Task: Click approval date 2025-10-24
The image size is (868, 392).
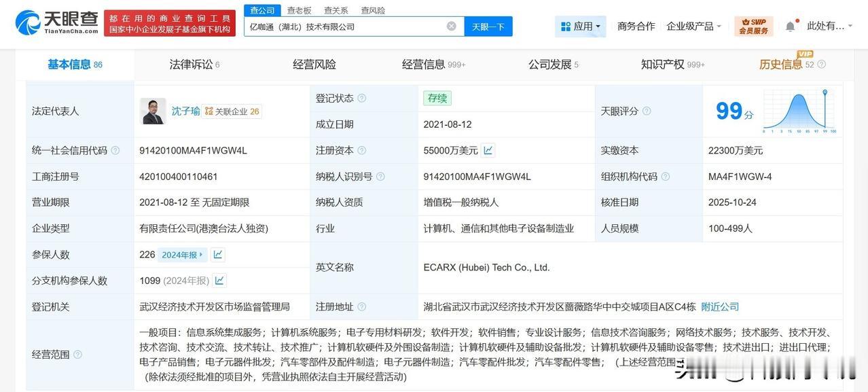Action: click(x=732, y=202)
